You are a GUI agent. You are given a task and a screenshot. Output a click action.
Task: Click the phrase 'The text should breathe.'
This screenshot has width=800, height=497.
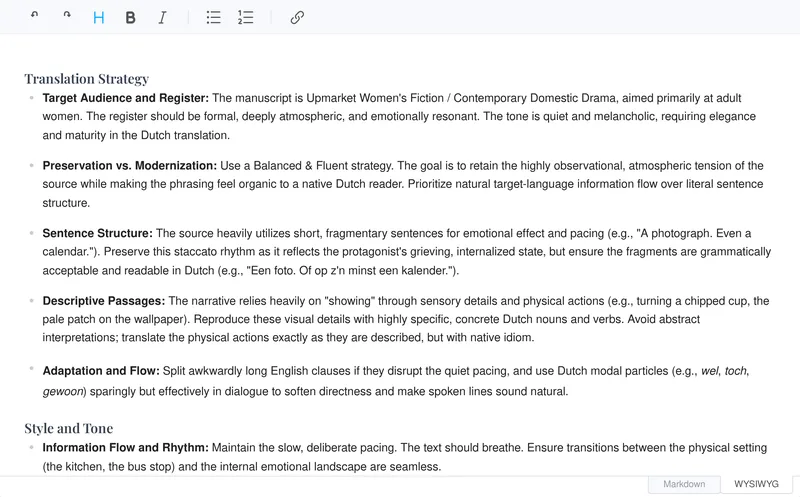click(x=462, y=448)
